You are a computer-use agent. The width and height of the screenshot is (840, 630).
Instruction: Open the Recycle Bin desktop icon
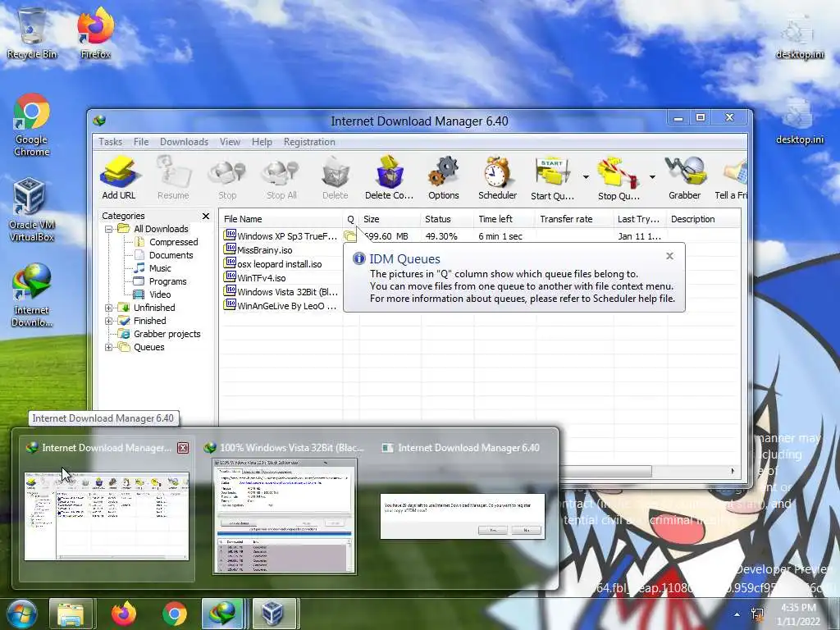click(32, 33)
